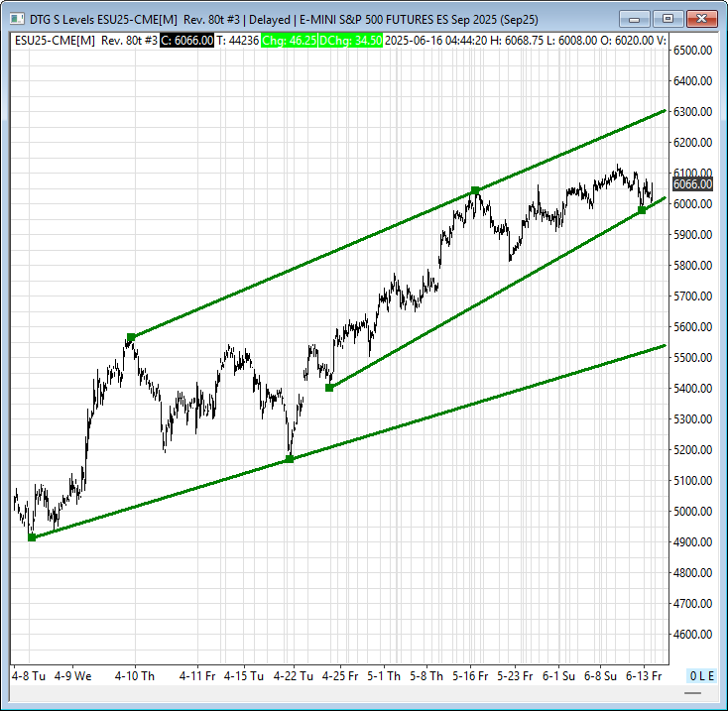Click the open value O: 6020.00
The image size is (728, 711).
pyautogui.click(x=627, y=41)
